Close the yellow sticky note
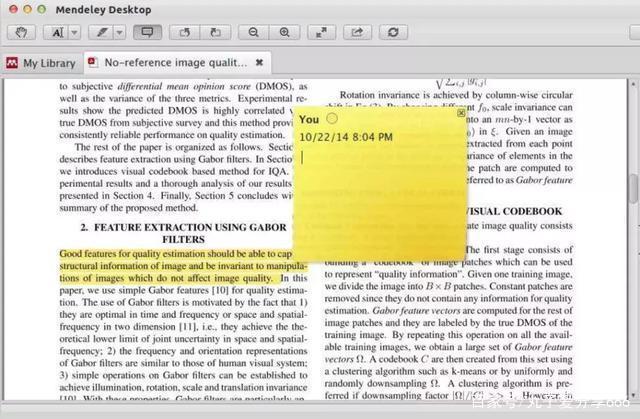Screen dimensions: 640x419 (461, 113)
